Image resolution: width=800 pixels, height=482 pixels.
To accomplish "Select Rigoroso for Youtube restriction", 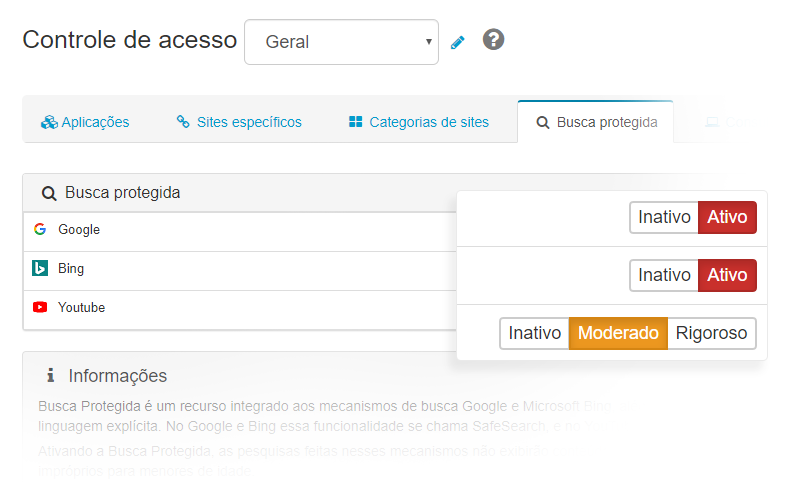I will click(x=711, y=333).
